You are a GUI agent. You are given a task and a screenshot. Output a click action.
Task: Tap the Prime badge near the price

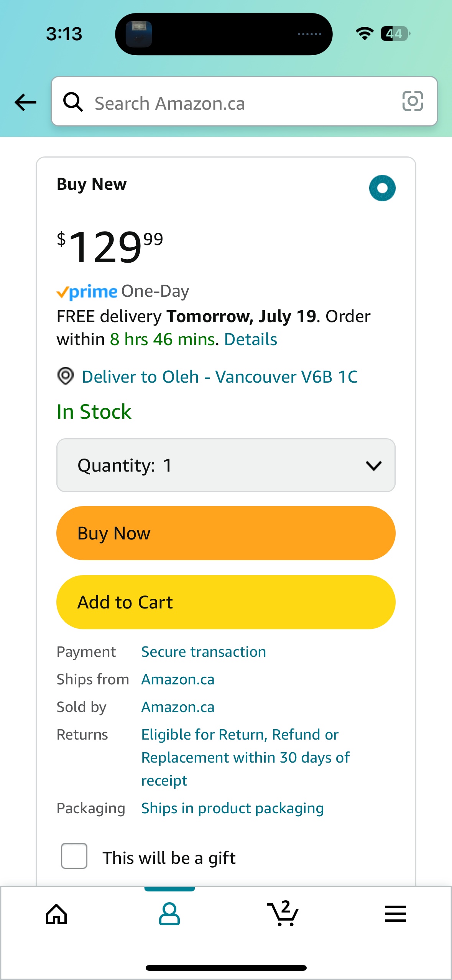pos(87,291)
